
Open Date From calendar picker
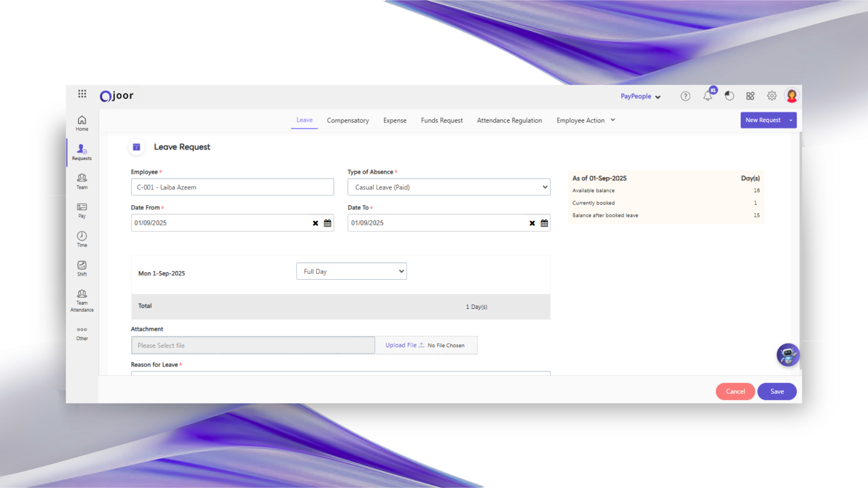pyautogui.click(x=328, y=223)
